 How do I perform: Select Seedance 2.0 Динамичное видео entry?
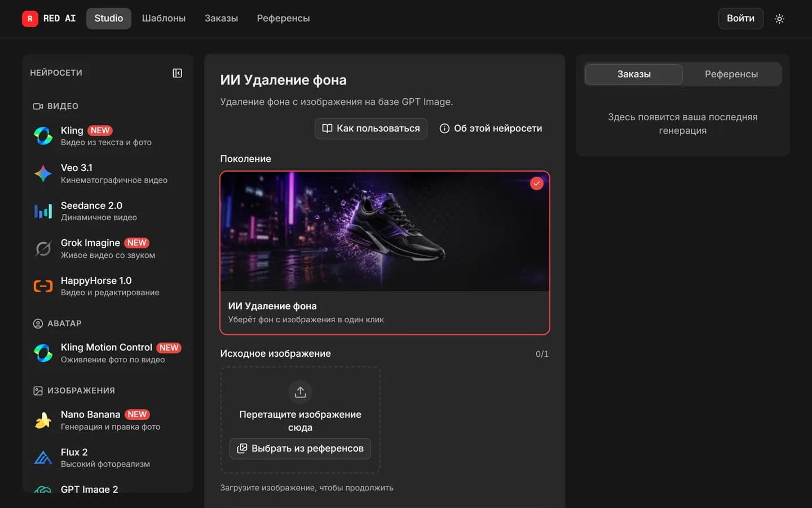(107, 211)
